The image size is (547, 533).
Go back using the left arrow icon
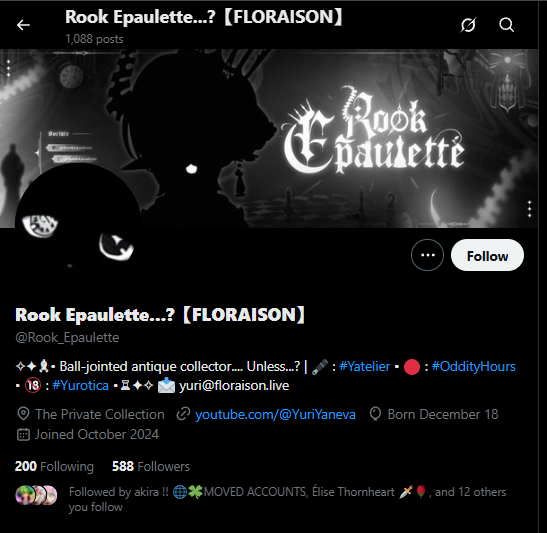coord(23,25)
